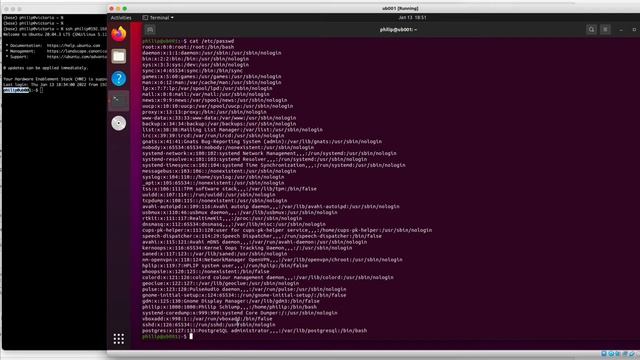Viewport: 640px width, 360px height.
Task: Click the terminal search icon
Action: click(x=591, y=29)
